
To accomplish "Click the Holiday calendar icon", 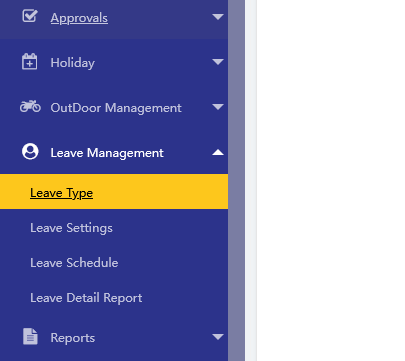I will [x=30, y=61].
